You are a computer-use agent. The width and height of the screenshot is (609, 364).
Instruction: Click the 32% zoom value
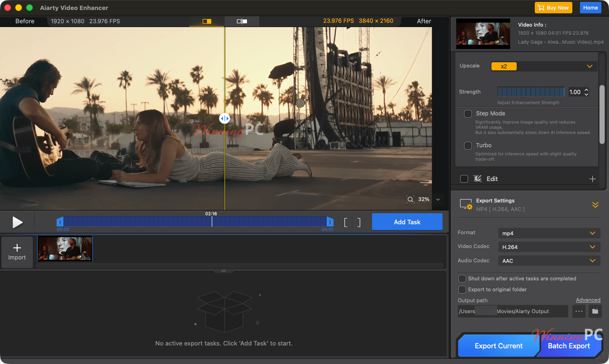point(424,200)
